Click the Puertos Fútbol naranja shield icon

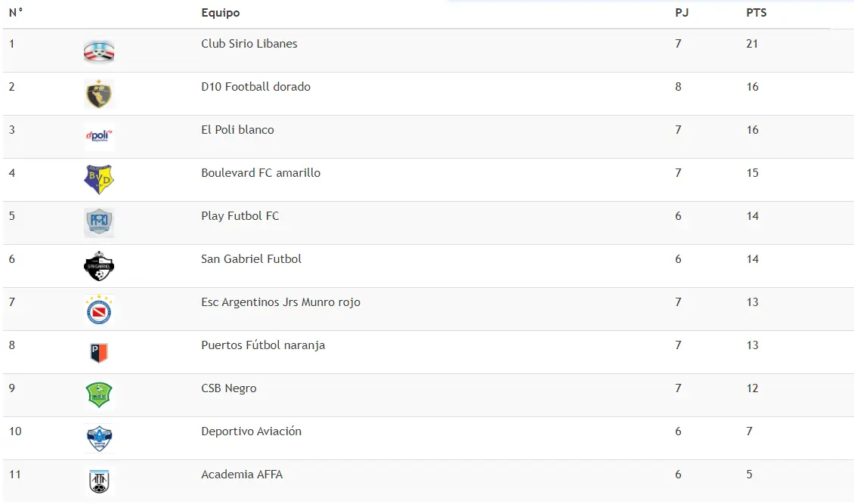(x=99, y=353)
